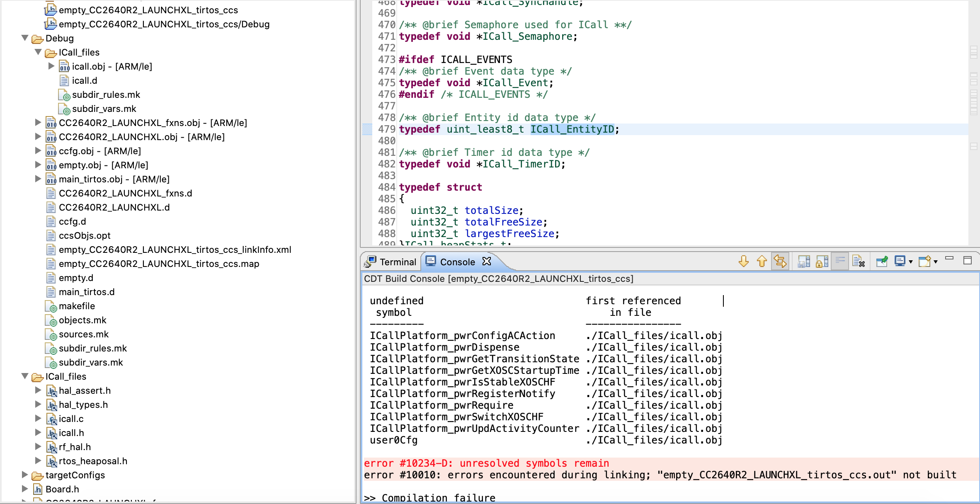
Task: Toggle Word Wrap in the console toolbar
Action: coord(840,262)
